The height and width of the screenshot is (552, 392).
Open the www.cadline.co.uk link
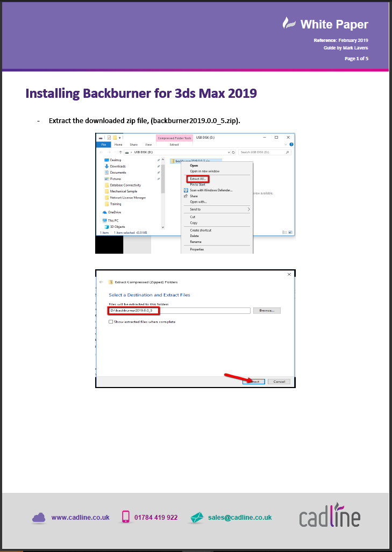point(80,518)
